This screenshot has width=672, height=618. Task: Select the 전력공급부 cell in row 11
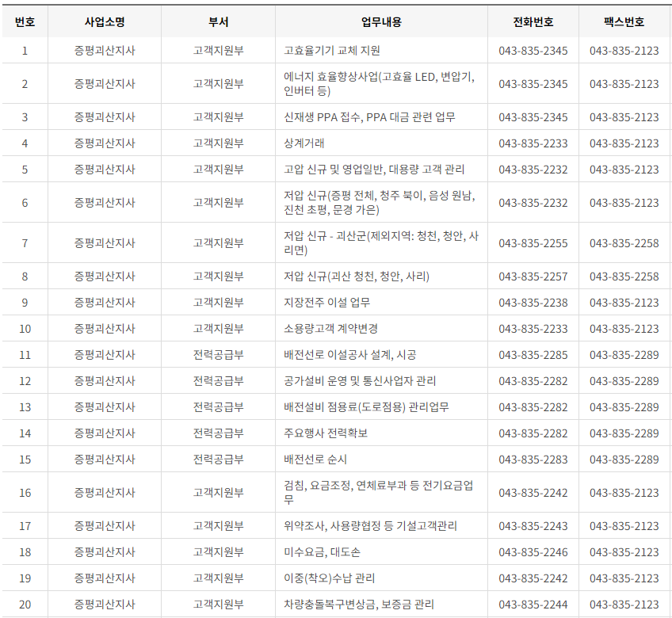point(217,356)
